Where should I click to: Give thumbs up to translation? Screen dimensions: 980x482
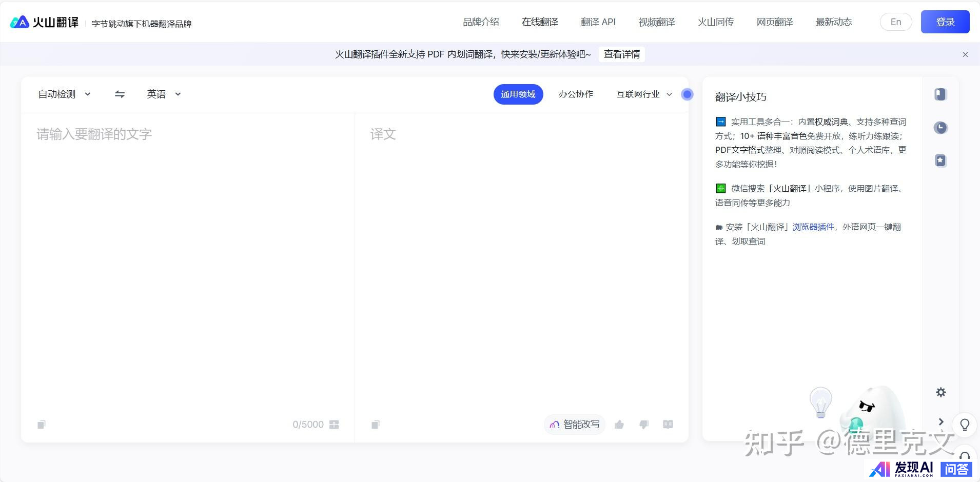click(619, 425)
